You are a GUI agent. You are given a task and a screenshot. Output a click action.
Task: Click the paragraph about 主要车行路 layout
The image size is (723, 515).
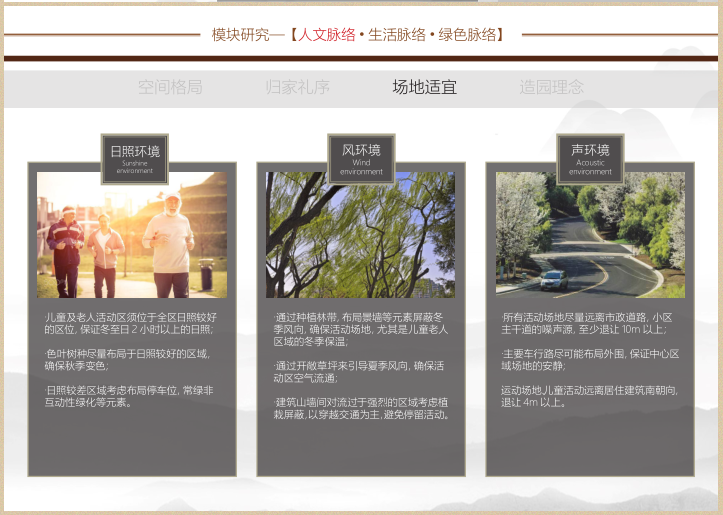click(x=590, y=359)
